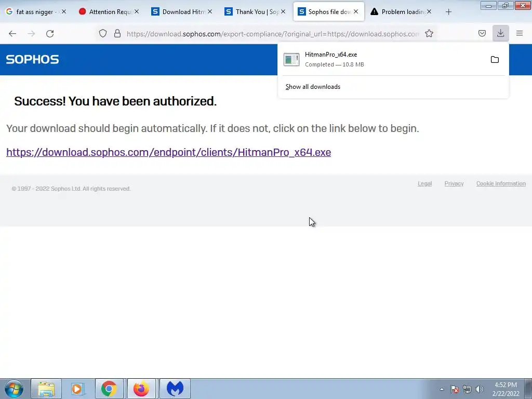Bookmark this page with the star icon

click(x=429, y=33)
